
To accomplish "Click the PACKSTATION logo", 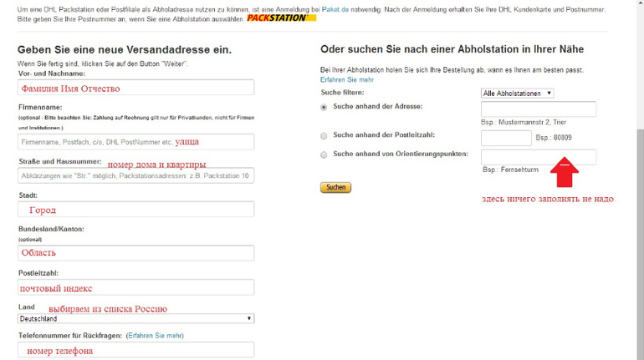I will [276, 17].
